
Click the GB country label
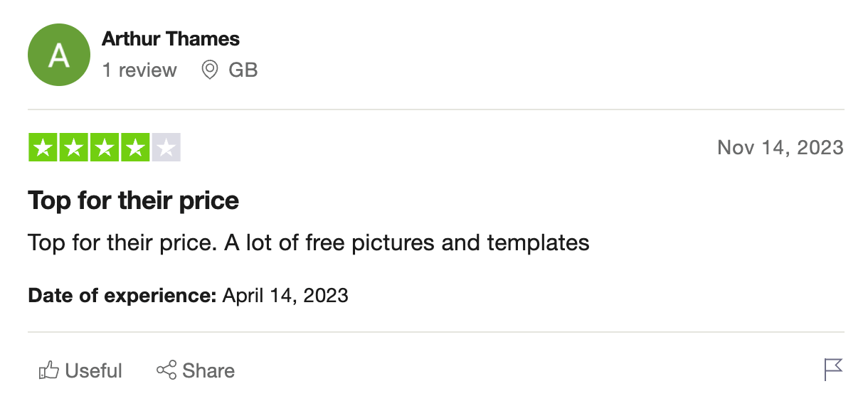click(243, 70)
